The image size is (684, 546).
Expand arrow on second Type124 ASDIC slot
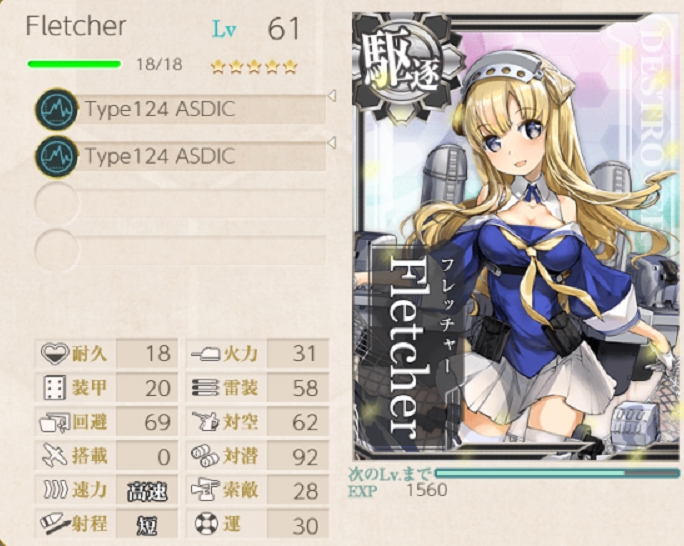[x=332, y=143]
